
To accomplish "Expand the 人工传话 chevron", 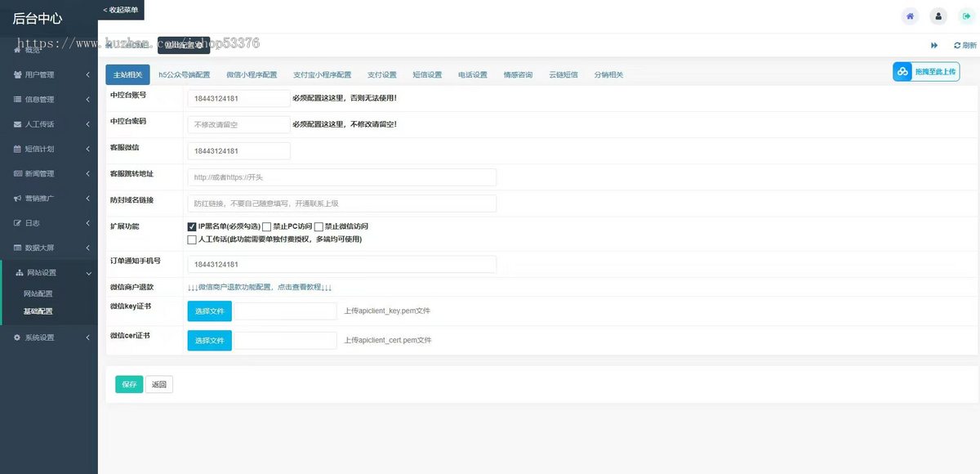I will [87, 124].
